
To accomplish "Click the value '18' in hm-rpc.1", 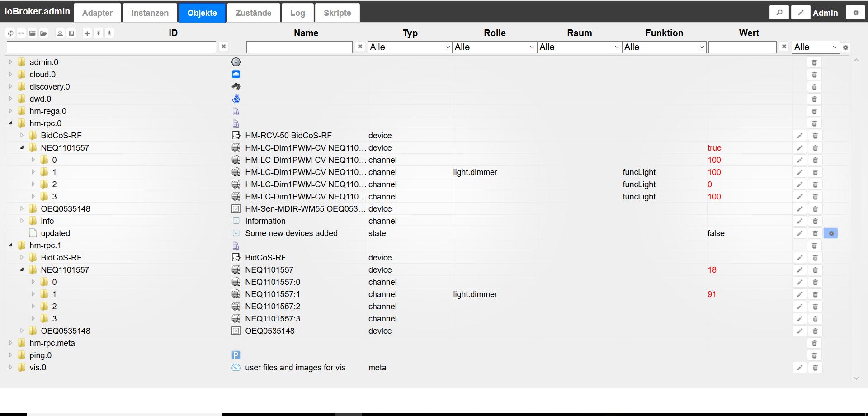I will [712, 270].
